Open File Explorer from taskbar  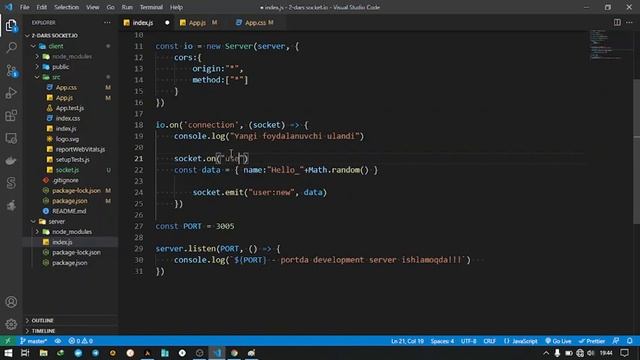[x=43, y=353]
